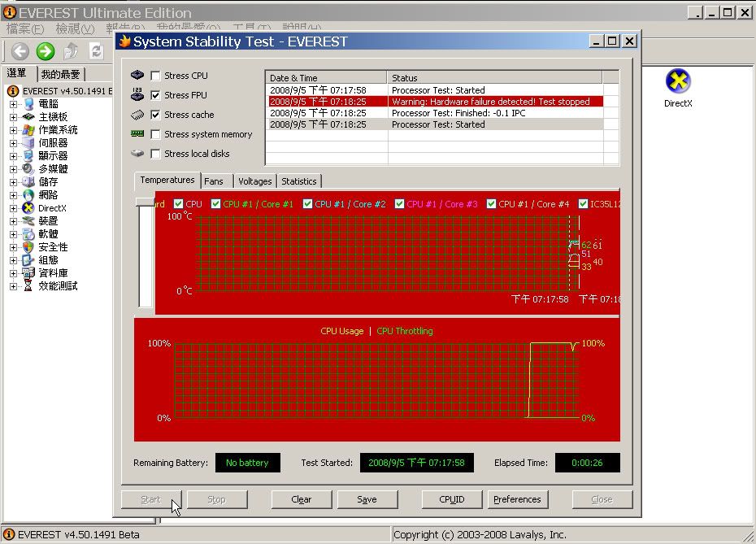Expand the 作業系統 tree node
Viewport: 756px width, 544px height.
[x=14, y=130]
